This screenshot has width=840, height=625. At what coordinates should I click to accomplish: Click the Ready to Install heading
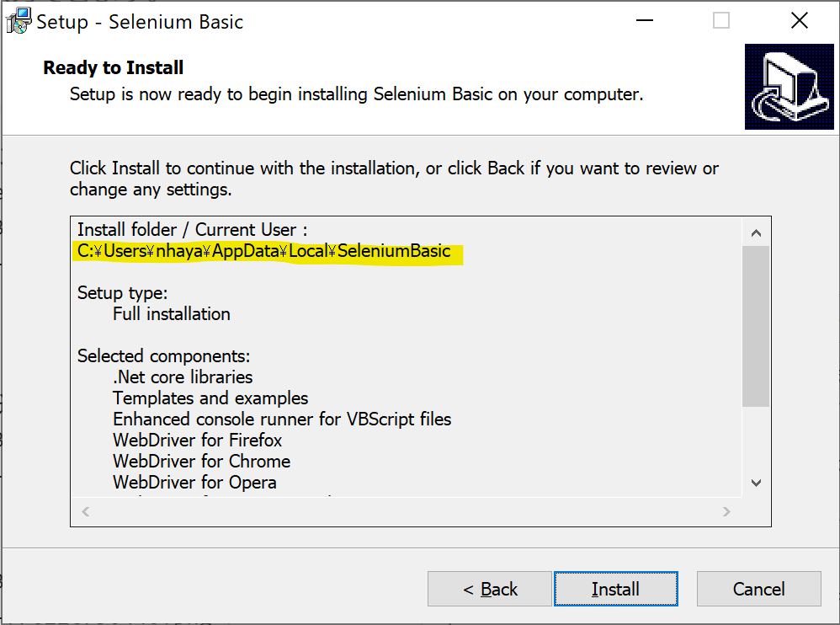pyautogui.click(x=113, y=67)
